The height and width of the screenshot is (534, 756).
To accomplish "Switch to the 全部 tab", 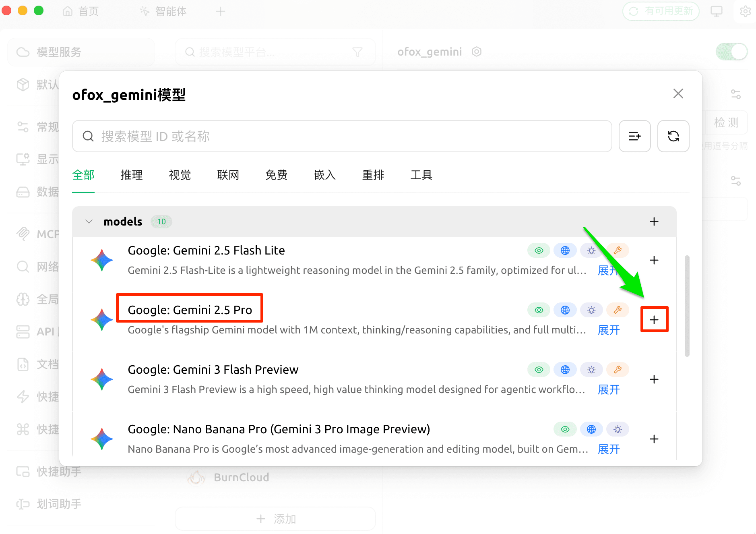I will (x=83, y=175).
